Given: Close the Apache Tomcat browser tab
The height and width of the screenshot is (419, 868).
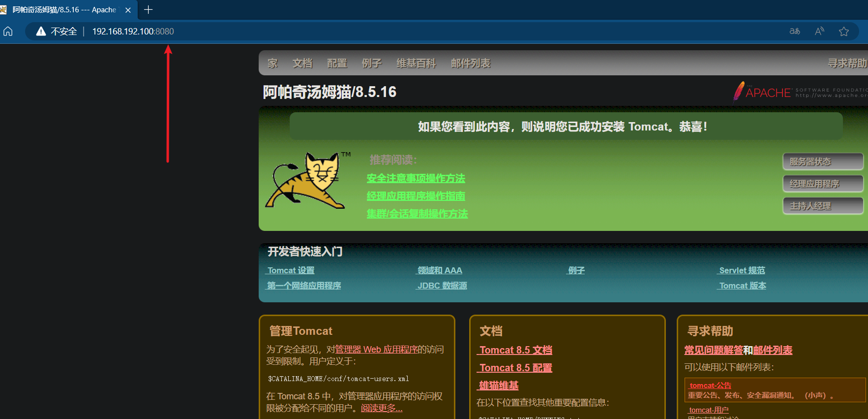Looking at the screenshot, I should [128, 10].
